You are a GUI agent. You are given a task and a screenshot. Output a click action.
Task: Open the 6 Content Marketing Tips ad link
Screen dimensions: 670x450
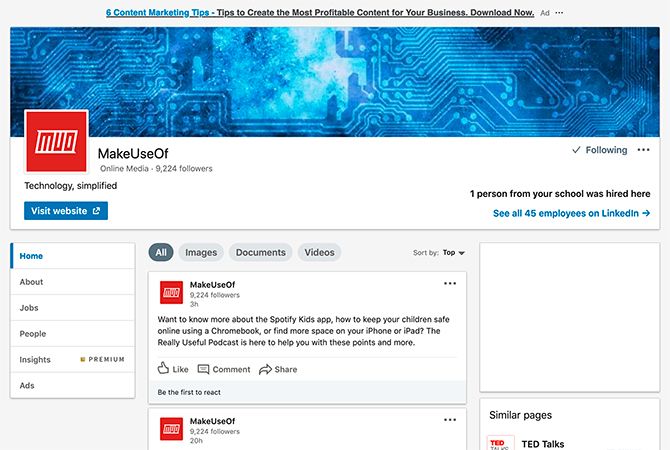[320, 12]
